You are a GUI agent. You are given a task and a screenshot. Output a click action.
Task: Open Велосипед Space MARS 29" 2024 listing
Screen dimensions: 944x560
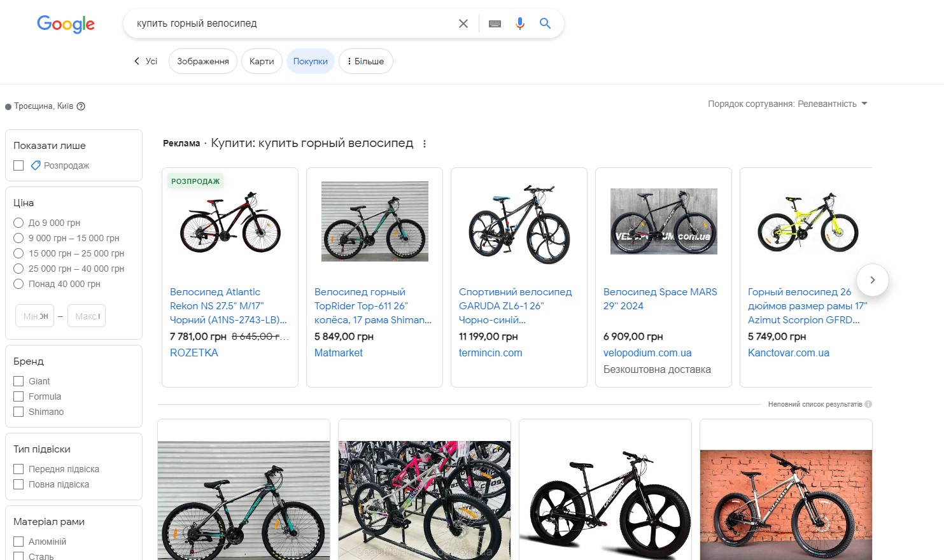[x=660, y=298]
